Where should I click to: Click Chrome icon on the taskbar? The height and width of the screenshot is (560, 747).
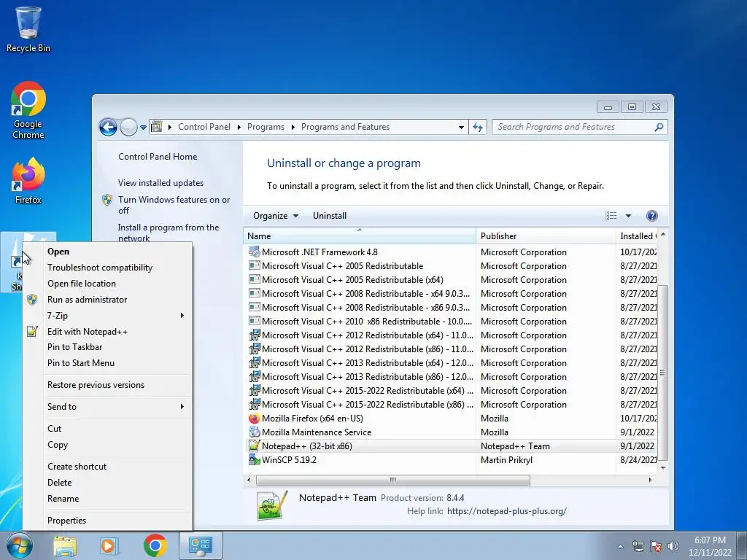(155, 545)
